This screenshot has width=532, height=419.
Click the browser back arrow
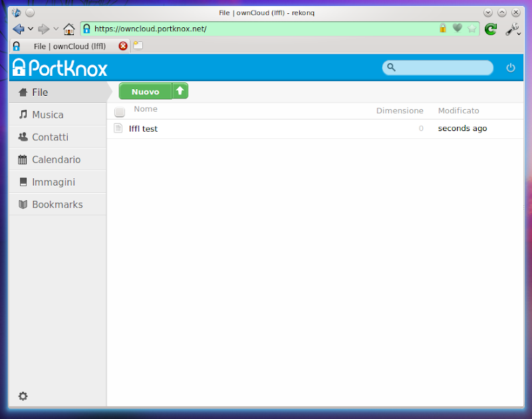pos(19,29)
